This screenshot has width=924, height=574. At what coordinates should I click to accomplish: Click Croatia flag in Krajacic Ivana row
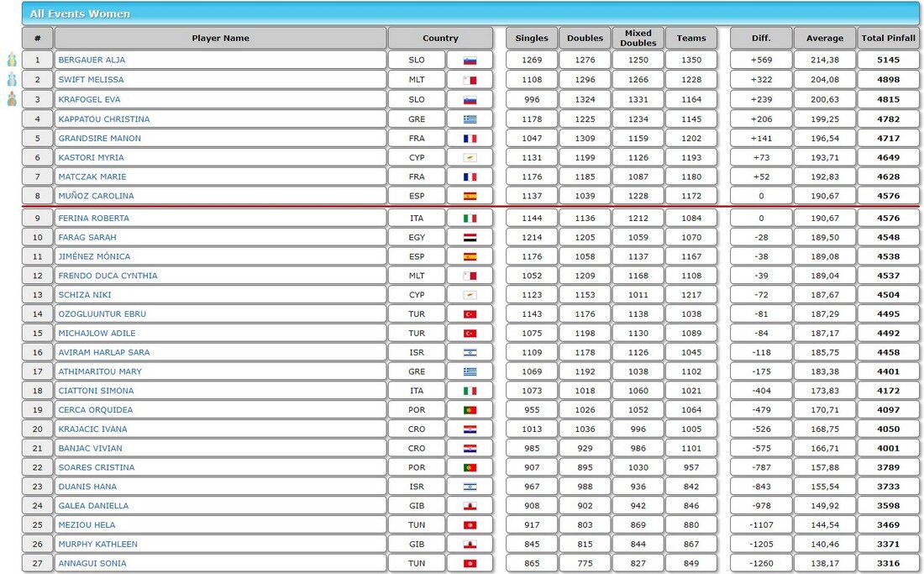(x=470, y=429)
